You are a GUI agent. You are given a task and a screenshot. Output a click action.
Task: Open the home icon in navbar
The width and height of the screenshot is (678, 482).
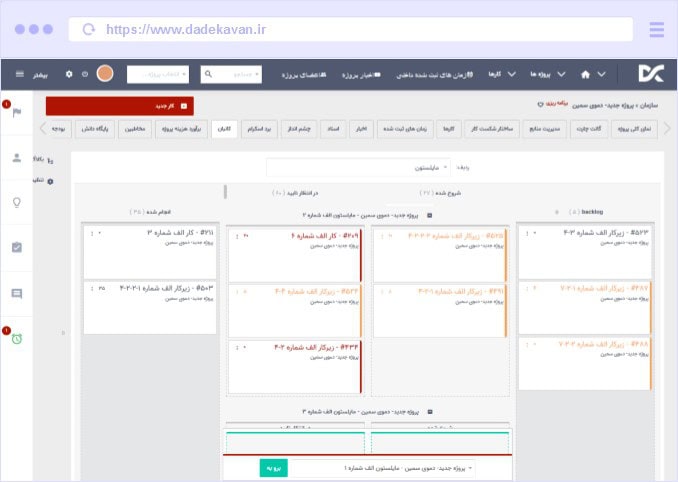tap(585, 74)
